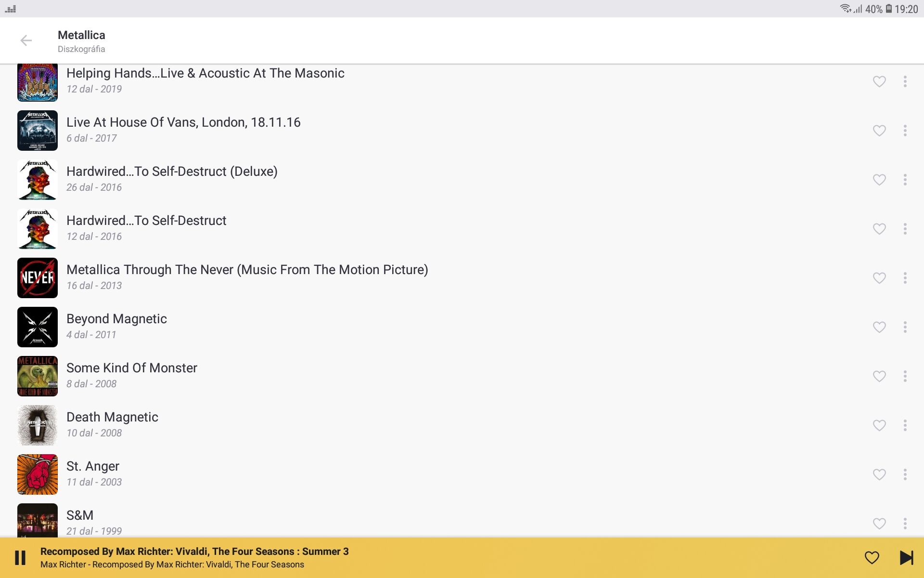The image size is (924, 578).
Task: Favorite the 12-track Hardwired…To Self-Destruct album
Action: click(879, 229)
